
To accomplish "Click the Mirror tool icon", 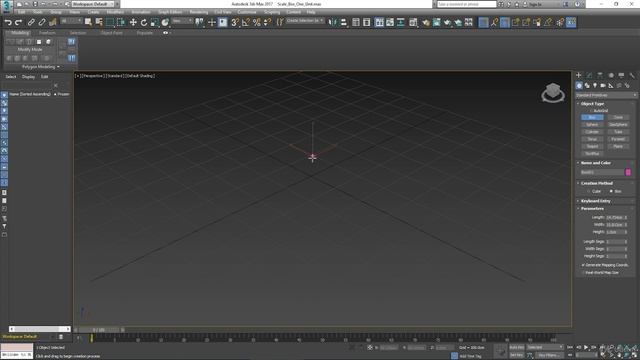I will click(333, 22).
